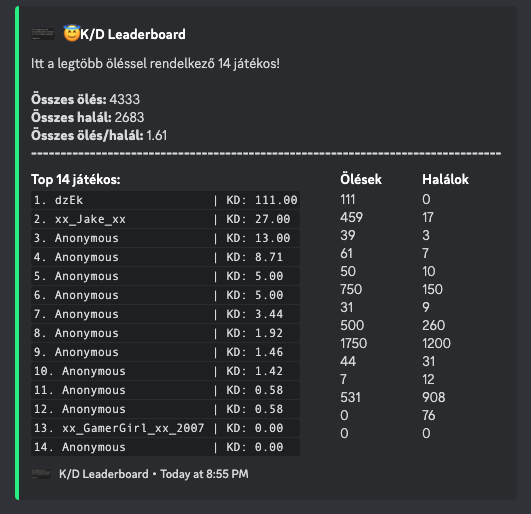Click the Top 14 játékos heading

pyautogui.click(x=76, y=179)
